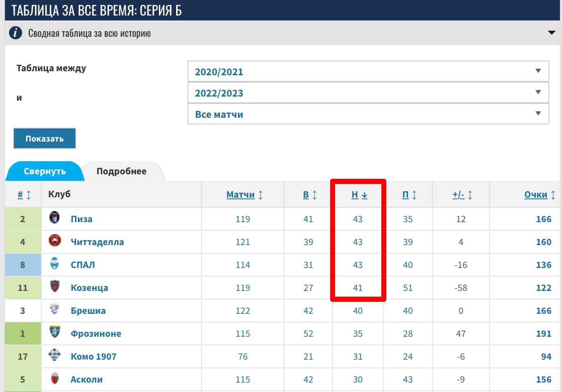Click the SPAL club crest icon
Image resolution: width=562 pixels, height=392 pixels.
coord(54,263)
